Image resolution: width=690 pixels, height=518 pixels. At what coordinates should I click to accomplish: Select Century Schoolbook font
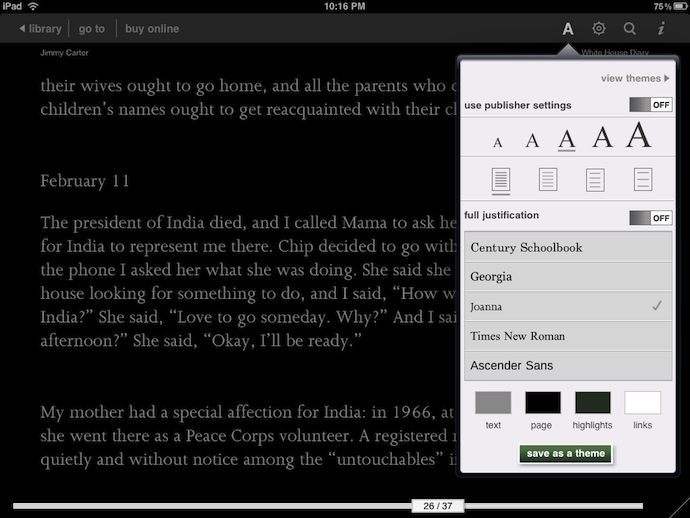point(568,247)
